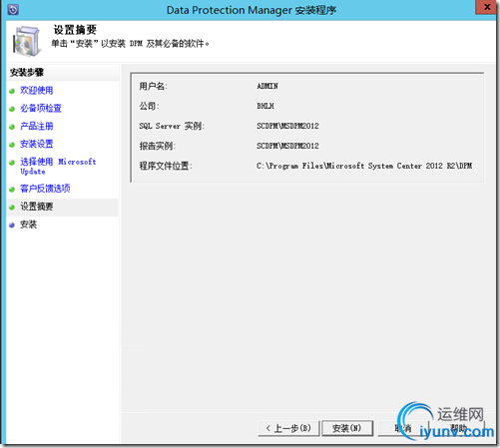Click the DPM app icon in title bar

pyautogui.click(x=13, y=10)
